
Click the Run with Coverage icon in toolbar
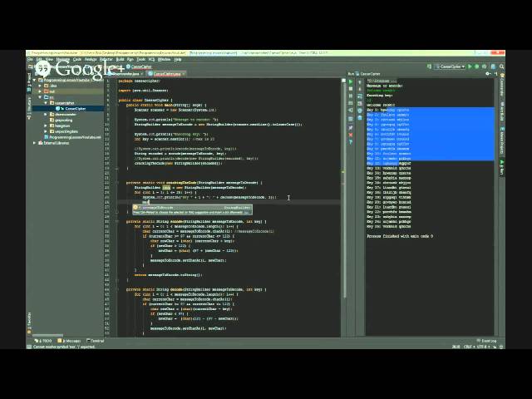pos(485,66)
